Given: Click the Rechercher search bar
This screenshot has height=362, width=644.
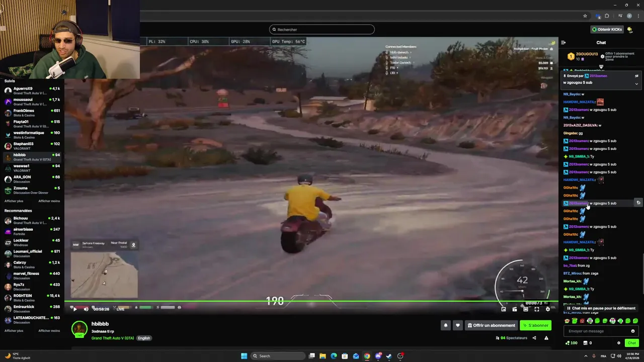Looking at the screenshot, I should [x=322, y=29].
